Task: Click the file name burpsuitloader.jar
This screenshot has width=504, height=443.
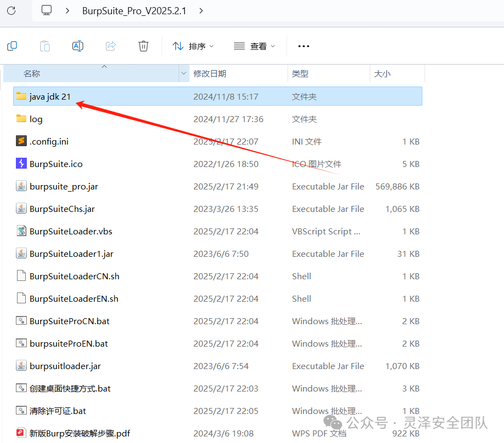Action: point(65,366)
